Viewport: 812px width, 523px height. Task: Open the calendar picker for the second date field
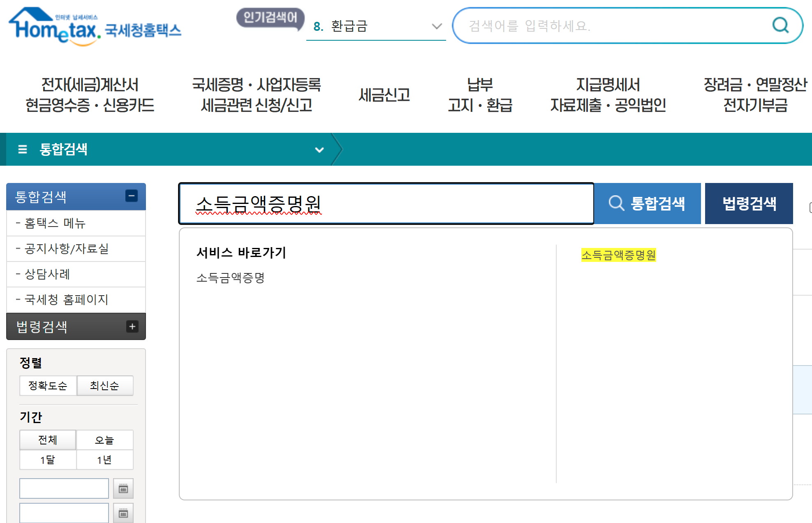tap(123, 513)
